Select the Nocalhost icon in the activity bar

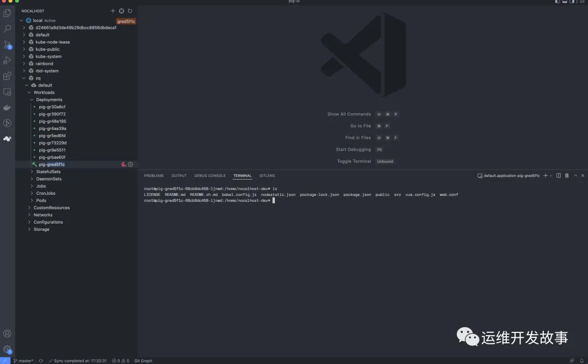[x=7, y=139]
